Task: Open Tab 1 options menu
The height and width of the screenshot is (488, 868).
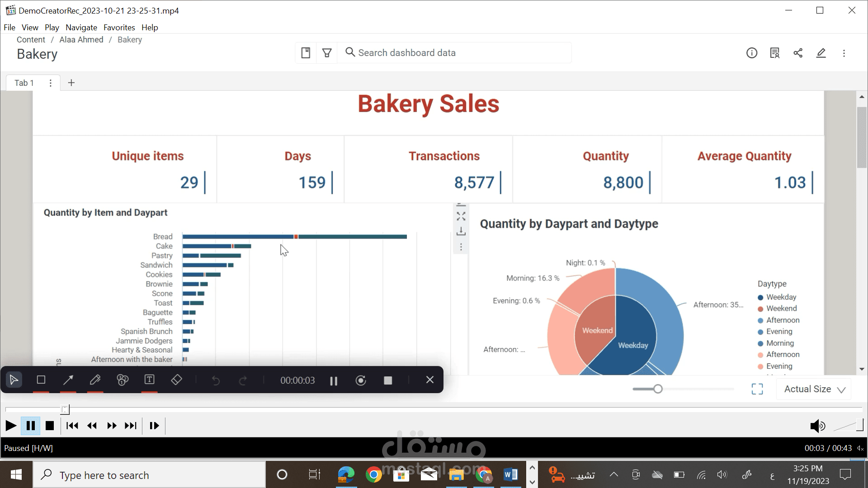Action: click(x=51, y=83)
